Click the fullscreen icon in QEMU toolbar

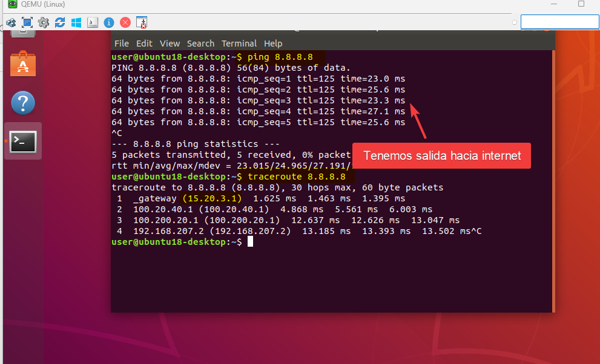click(x=27, y=22)
